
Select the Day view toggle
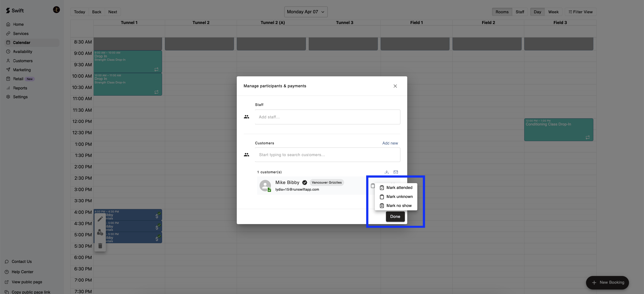(537, 12)
